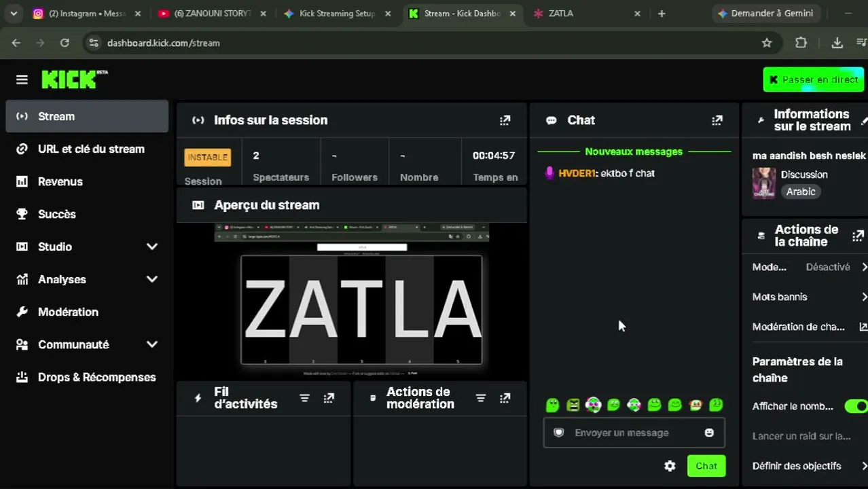Click the Discussion category name

pos(804,175)
